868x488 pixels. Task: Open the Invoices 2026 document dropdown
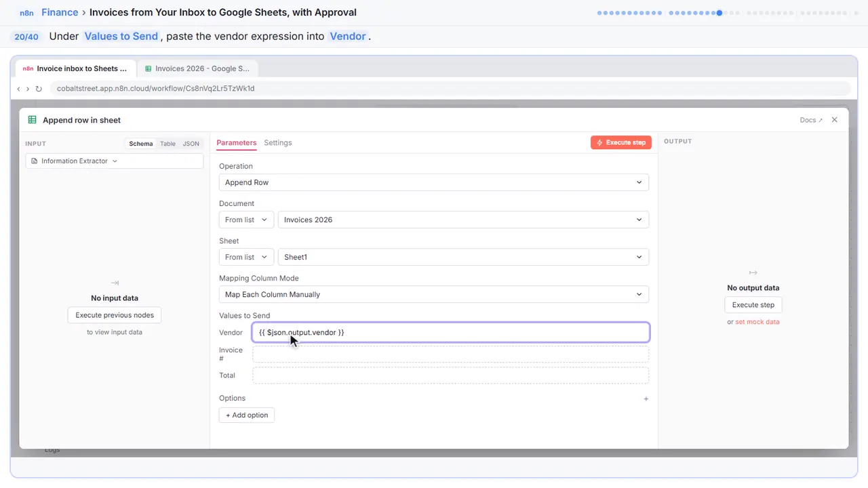pos(463,220)
